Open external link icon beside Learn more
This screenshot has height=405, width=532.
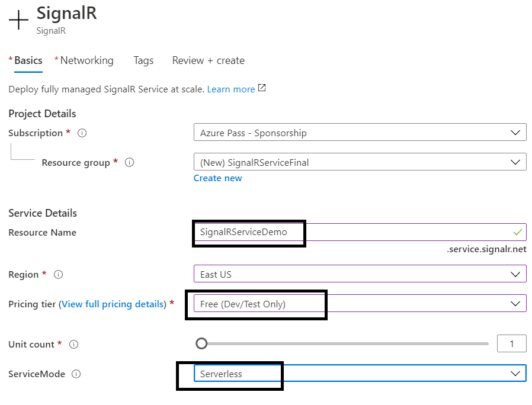pos(262,88)
